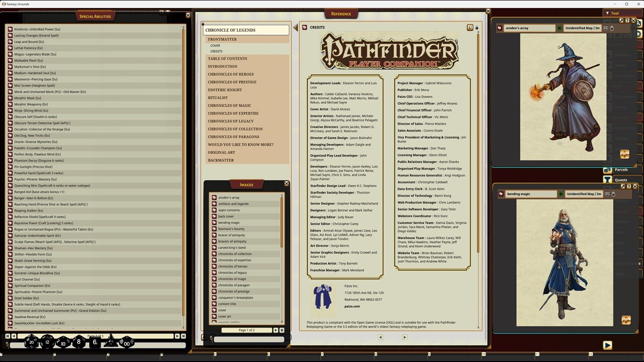Expand the Quests panel on the right side
Viewport: 644px width, 362px height.
coord(621,179)
